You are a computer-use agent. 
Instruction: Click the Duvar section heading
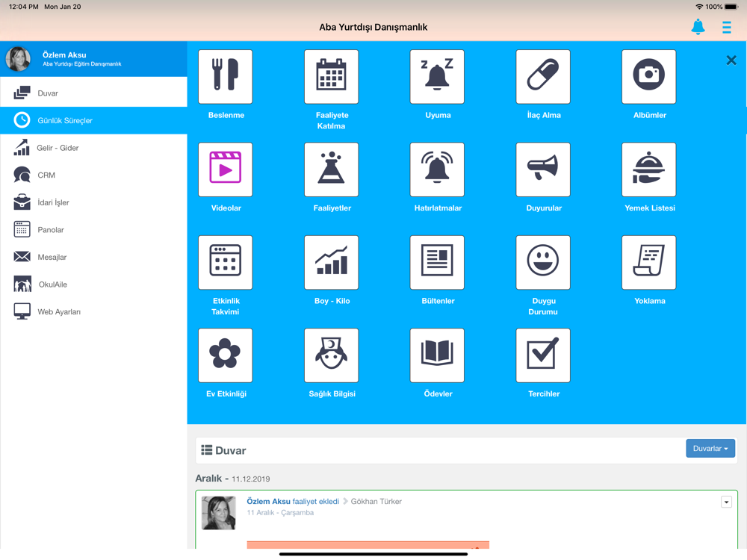pyautogui.click(x=223, y=450)
